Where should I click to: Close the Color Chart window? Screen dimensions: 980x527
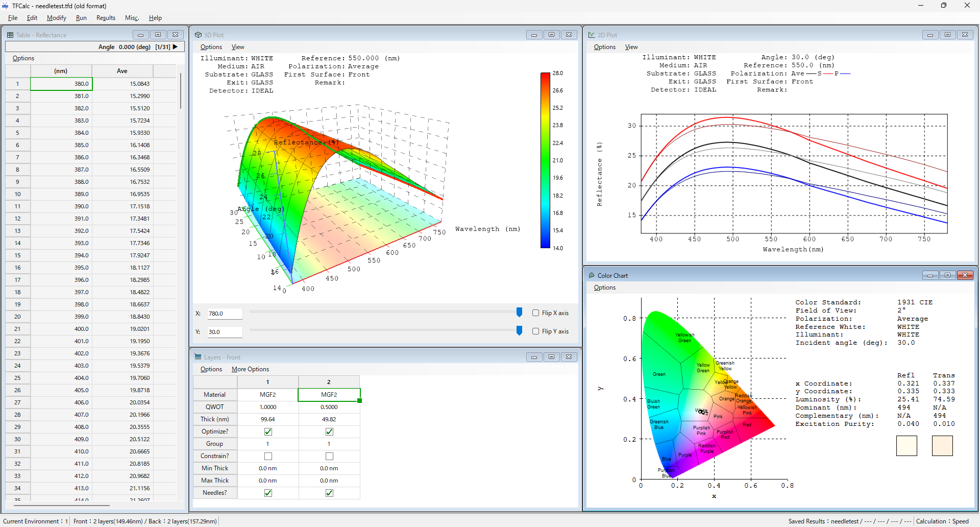[x=965, y=275]
